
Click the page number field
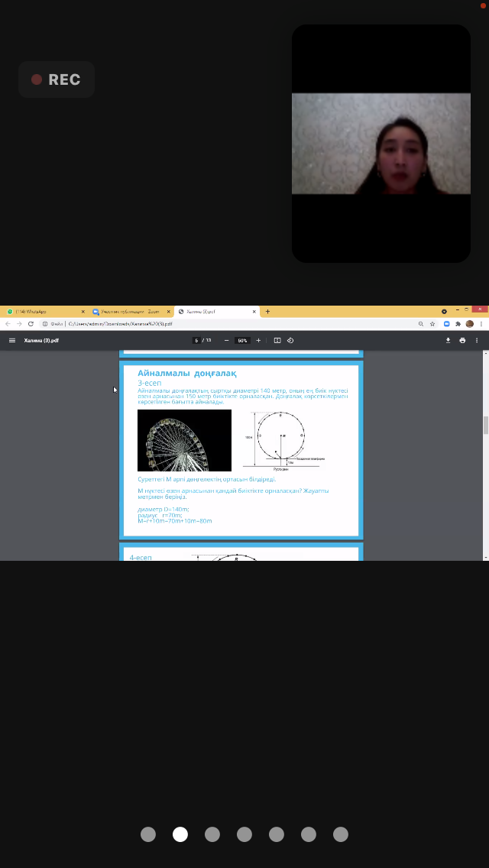196,341
